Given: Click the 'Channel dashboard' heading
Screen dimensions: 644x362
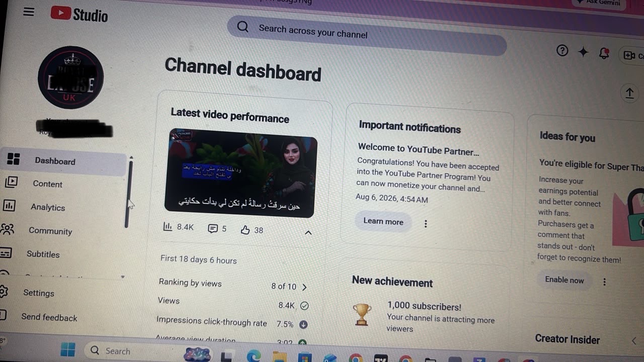Looking at the screenshot, I should tap(243, 69).
